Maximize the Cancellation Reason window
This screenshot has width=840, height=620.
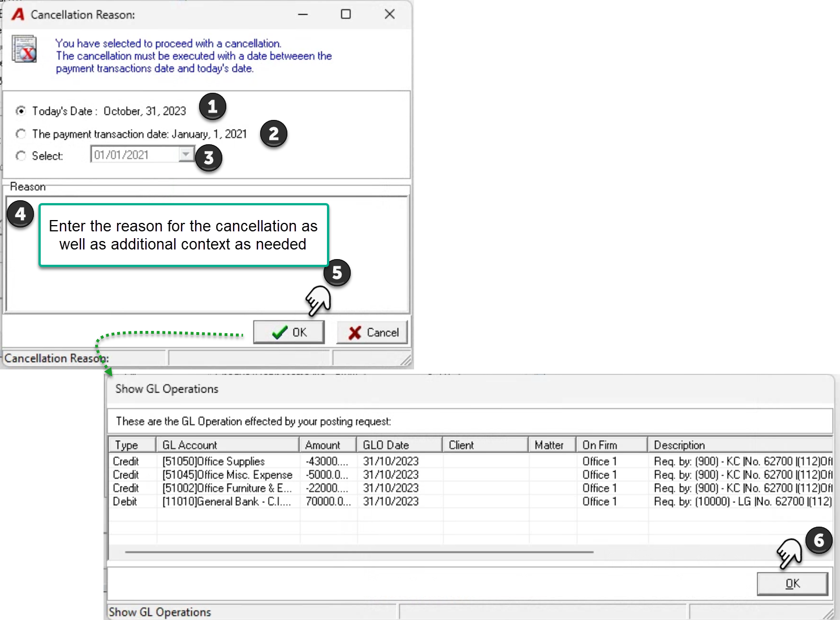pos(346,14)
